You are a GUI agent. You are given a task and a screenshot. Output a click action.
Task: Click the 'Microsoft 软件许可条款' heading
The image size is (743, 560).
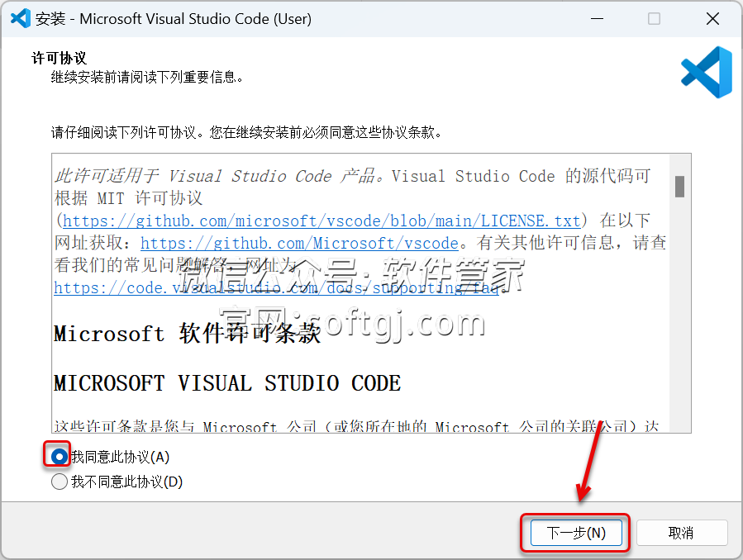point(187,334)
